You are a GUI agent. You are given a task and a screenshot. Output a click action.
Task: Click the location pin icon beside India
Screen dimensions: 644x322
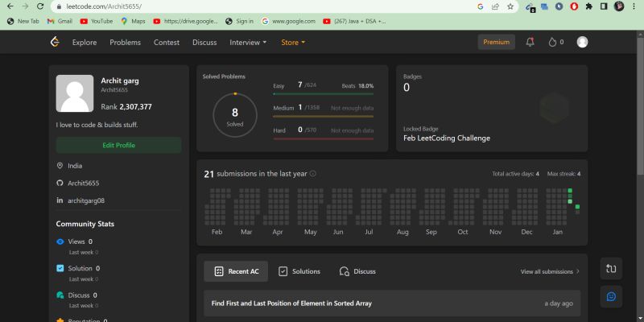[x=60, y=166]
